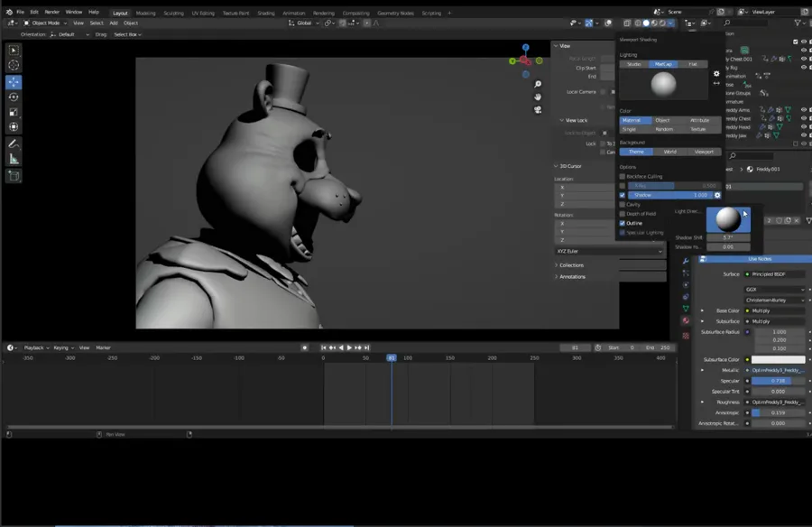
Task: Open the Modifier wrench properties tab
Action: coord(686,261)
